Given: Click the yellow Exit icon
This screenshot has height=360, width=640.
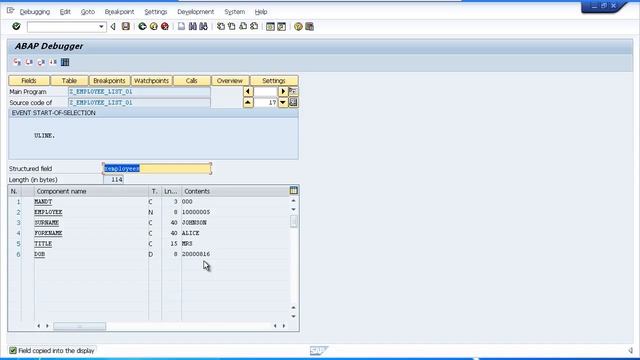Looking at the screenshot, I should 153,27.
